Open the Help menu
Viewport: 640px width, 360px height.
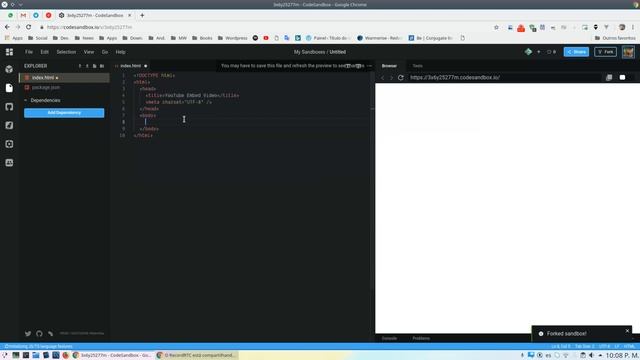tap(120, 52)
